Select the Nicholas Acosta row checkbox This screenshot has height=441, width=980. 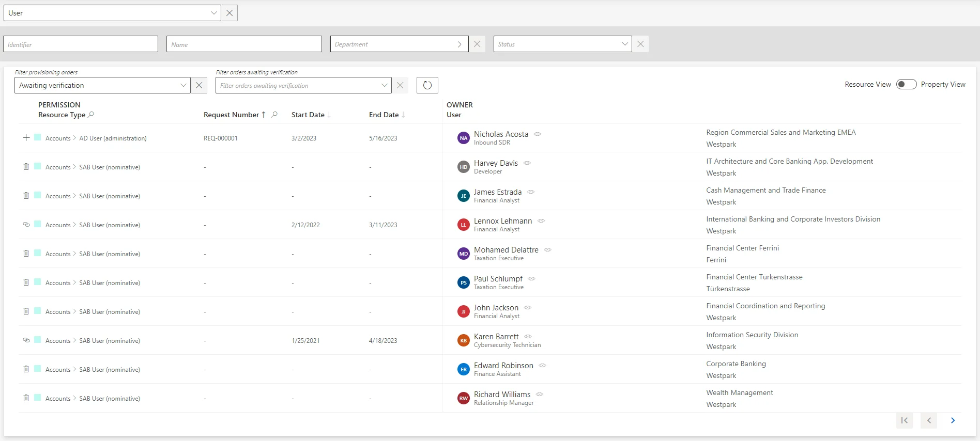pos(38,137)
